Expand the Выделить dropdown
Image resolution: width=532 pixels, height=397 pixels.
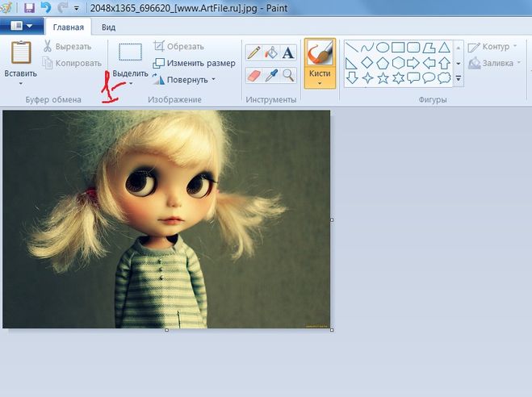131,83
